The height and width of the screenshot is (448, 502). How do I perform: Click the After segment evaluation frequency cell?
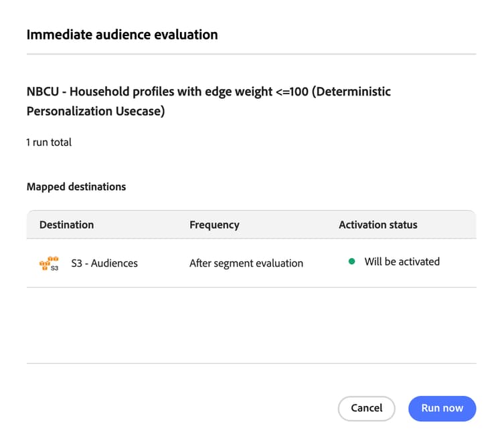(246, 263)
